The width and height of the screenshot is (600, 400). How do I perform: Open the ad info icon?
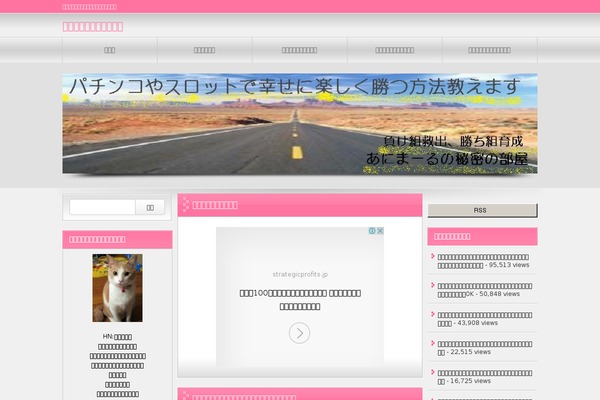click(x=372, y=231)
